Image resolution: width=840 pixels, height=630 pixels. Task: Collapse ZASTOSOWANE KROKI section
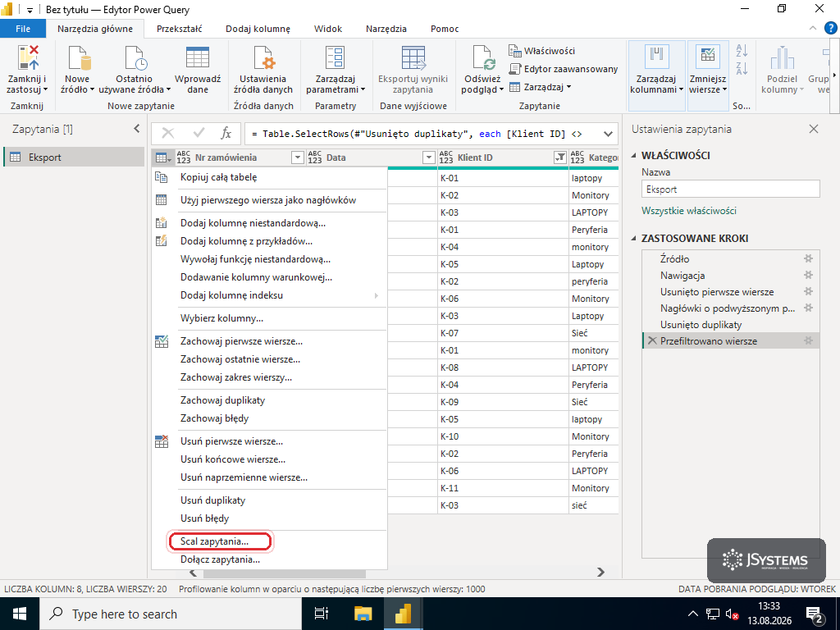click(x=634, y=239)
